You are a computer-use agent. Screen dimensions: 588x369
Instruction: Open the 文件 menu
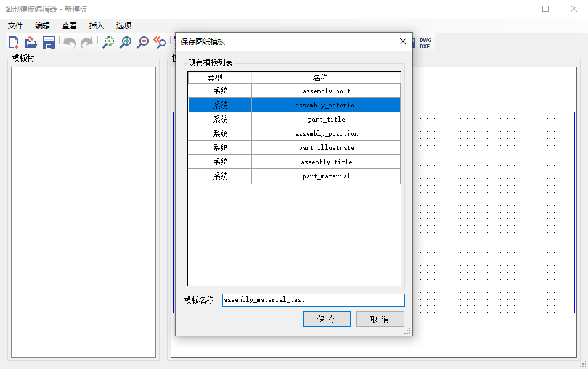[x=15, y=25]
